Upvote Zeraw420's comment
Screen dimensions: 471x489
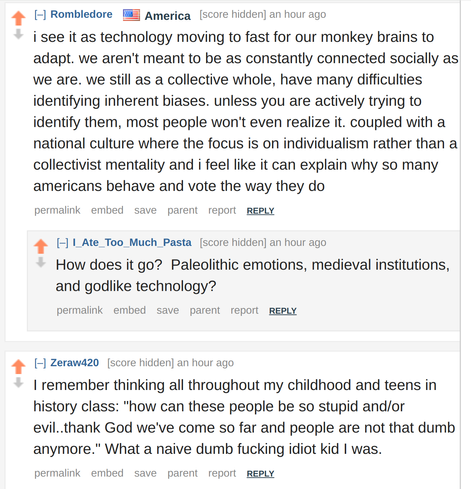(18, 367)
